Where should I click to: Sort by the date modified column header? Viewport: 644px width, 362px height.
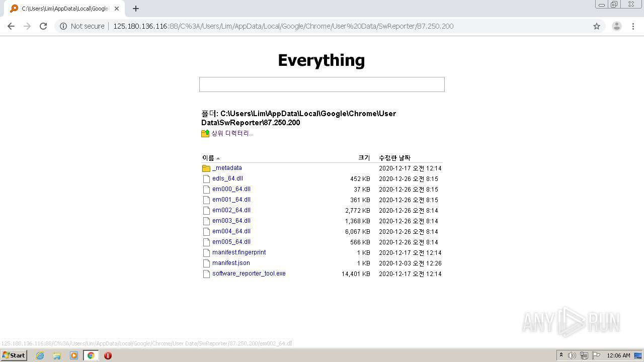click(395, 158)
